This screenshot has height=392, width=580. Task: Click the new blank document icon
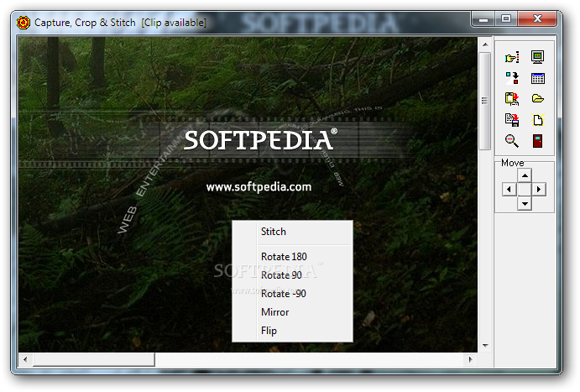[x=537, y=120]
